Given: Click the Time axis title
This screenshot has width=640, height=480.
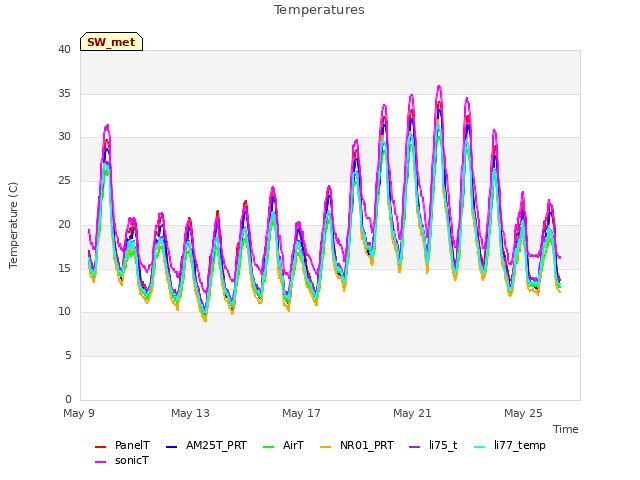Looking at the screenshot, I should [566, 429].
